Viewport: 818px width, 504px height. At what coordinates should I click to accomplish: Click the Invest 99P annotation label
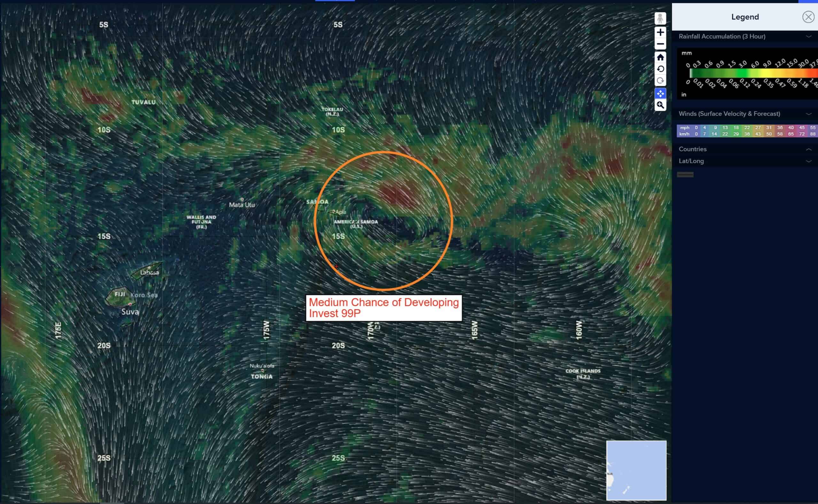[x=384, y=308]
